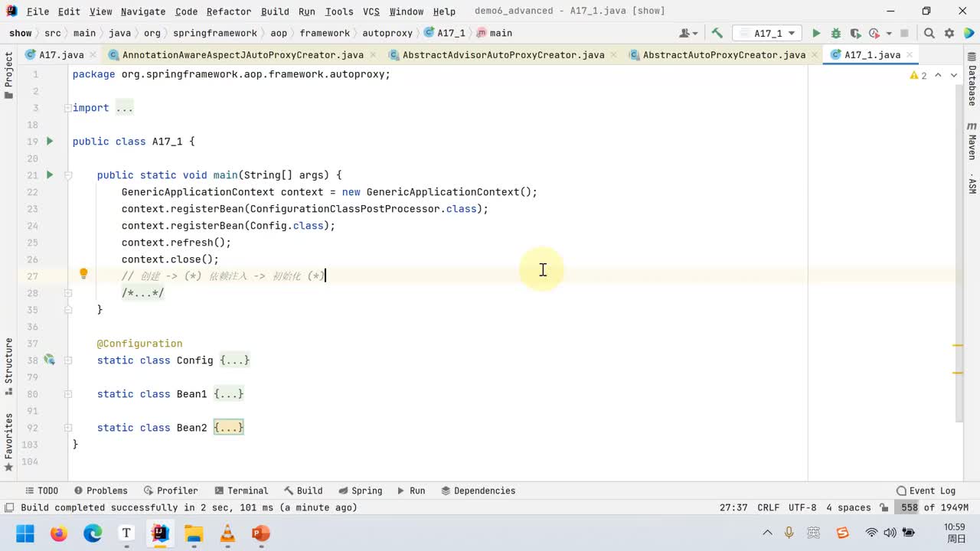Image resolution: width=980 pixels, height=551 pixels.
Task: Open dropdown arrow next to profiler run icon
Action: (889, 34)
